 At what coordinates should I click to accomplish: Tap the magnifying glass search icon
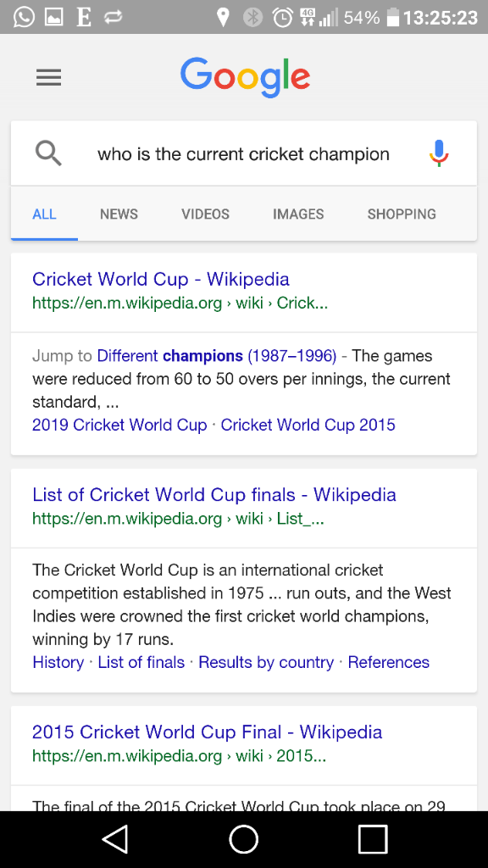(48, 153)
